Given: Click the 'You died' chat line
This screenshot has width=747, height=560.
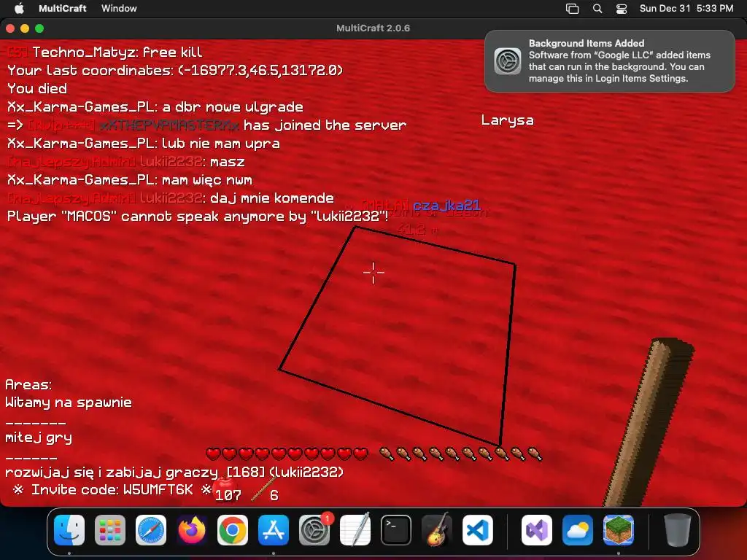Looking at the screenshot, I should click(x=37, y=88).
